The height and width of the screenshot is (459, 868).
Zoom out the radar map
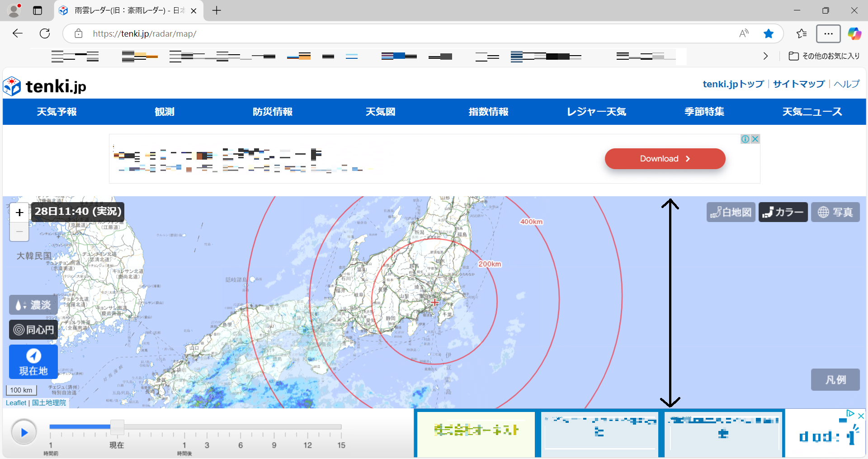tap(19, 232)
